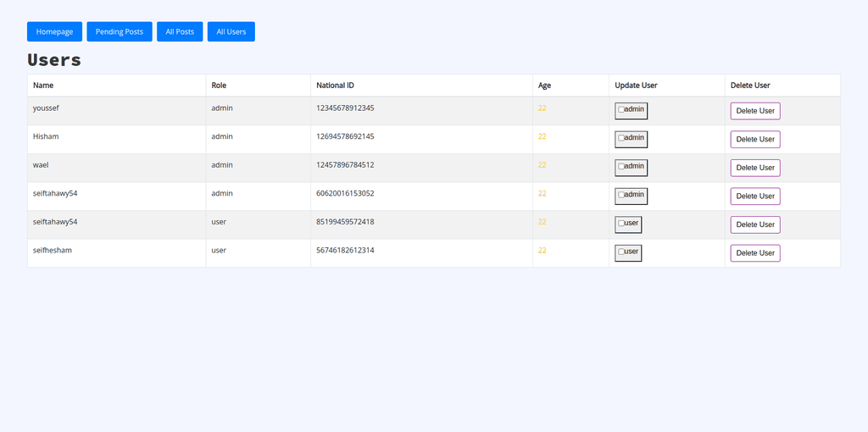The width and height of the screenshot is (868, 432).
Task: Select National ID 85199459572418
Action: pyautogui.click(x=346, y=222)
